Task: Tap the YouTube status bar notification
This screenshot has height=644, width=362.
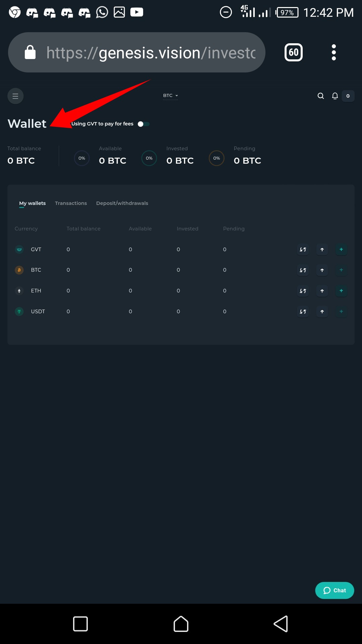Action: coord(137,12)
